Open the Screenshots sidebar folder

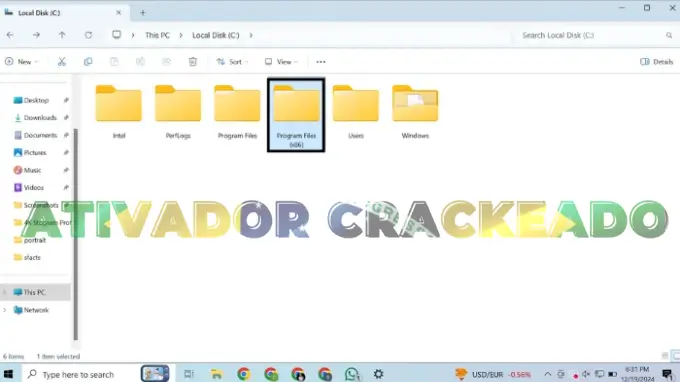41,205
